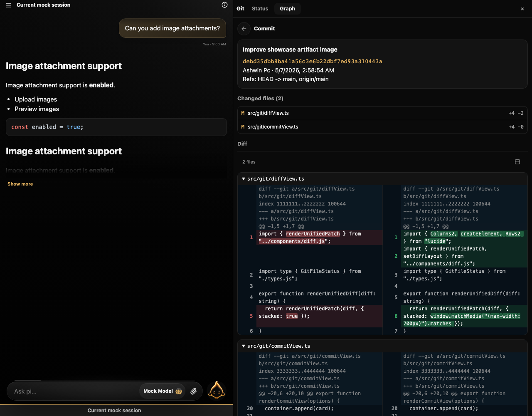Image resolution: width=532 pixels, height=416 pixels.
Task: Click the author line "Ashwin Pc · 5/7/2026, 2:58:54 AM"
Action: click(288, 70)
